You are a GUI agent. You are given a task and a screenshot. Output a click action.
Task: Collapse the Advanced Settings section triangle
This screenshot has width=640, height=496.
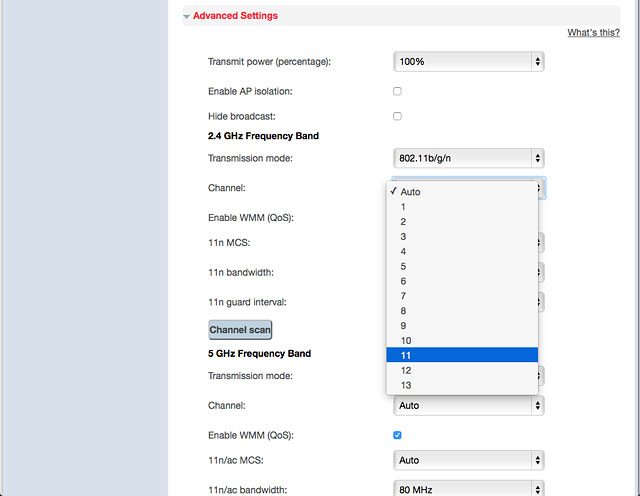(x=187, y=17)
